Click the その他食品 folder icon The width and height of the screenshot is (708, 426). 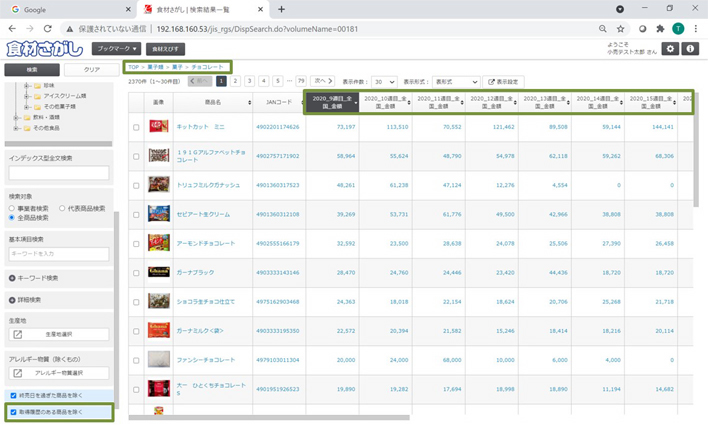[x=27, y=128]
